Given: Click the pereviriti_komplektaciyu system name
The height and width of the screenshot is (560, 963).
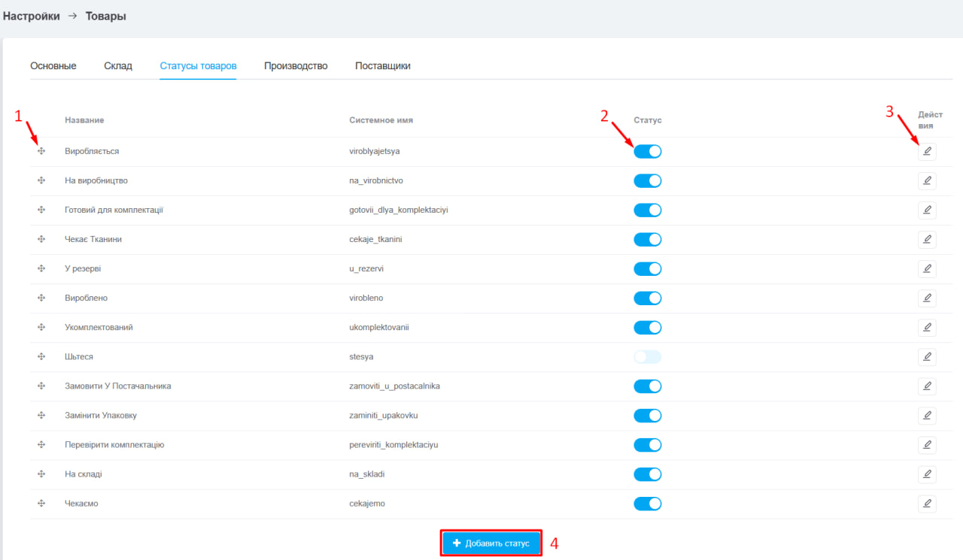Looking at the screenshot, I should (393, 444).
